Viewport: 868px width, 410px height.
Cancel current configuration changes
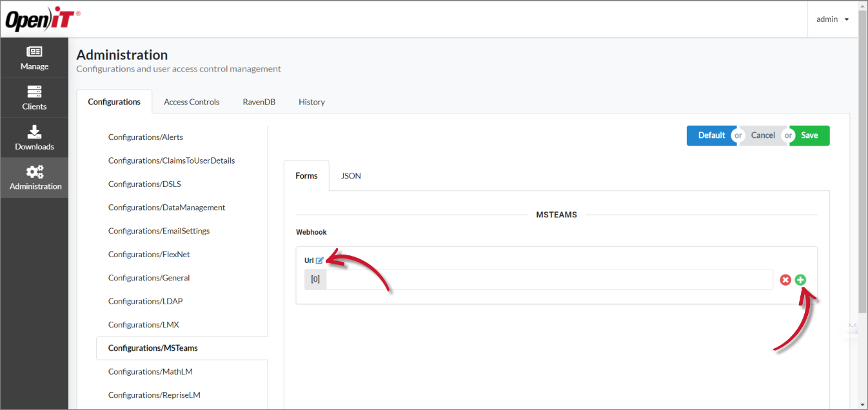click(x=762, y=135)
